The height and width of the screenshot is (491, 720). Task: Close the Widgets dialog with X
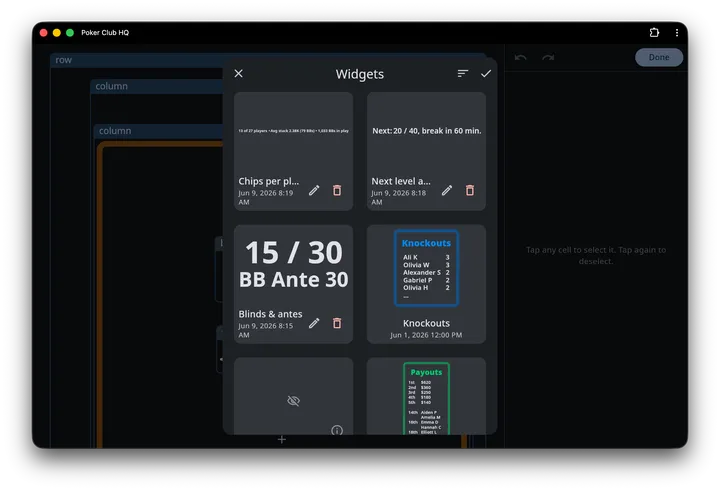point(238,73)
